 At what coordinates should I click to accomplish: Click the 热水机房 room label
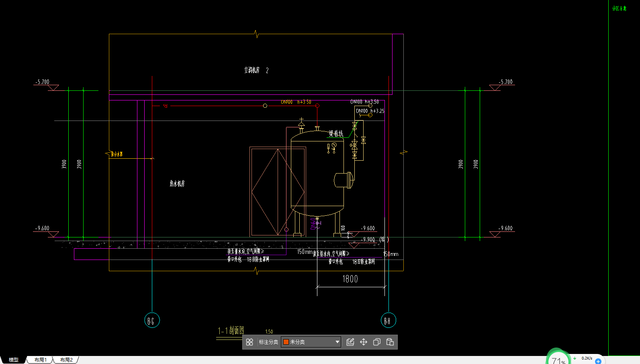click(x=177, y=184)
